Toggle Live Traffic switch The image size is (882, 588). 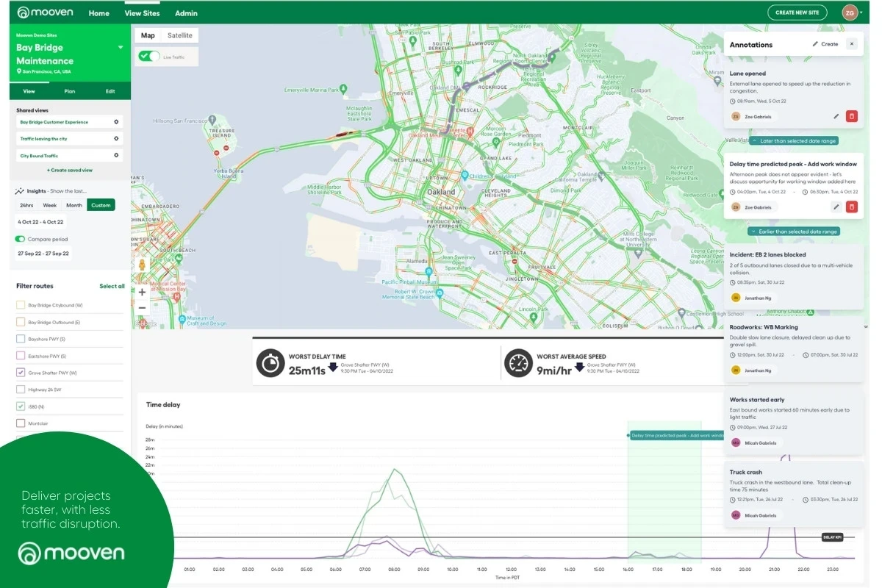[x=149, y=57]
